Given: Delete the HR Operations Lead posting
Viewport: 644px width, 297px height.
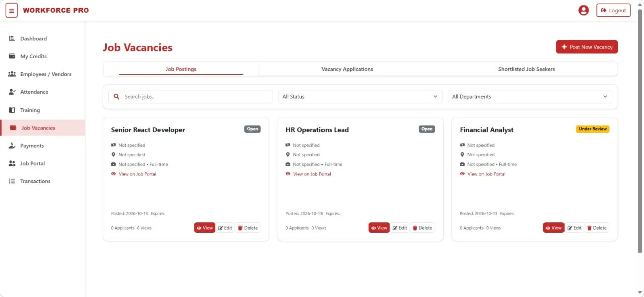Looking at the screenshot, I should tap(423, 228).
